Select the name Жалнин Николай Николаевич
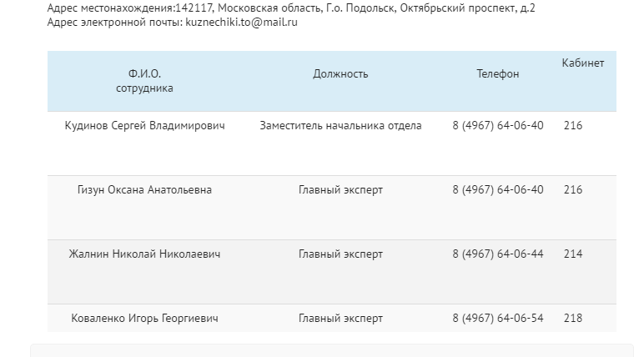This screenshot has height=357, width=644. (x=144, y=254)
